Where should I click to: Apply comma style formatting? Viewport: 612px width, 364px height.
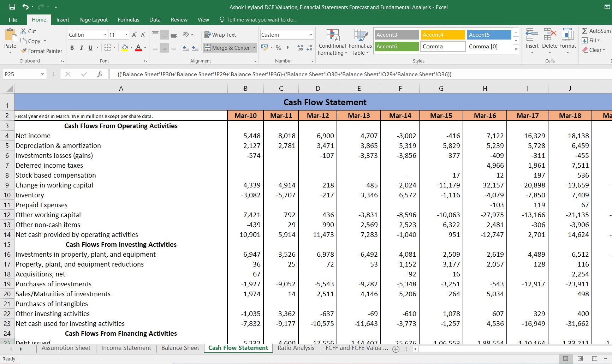pos(288,48)
